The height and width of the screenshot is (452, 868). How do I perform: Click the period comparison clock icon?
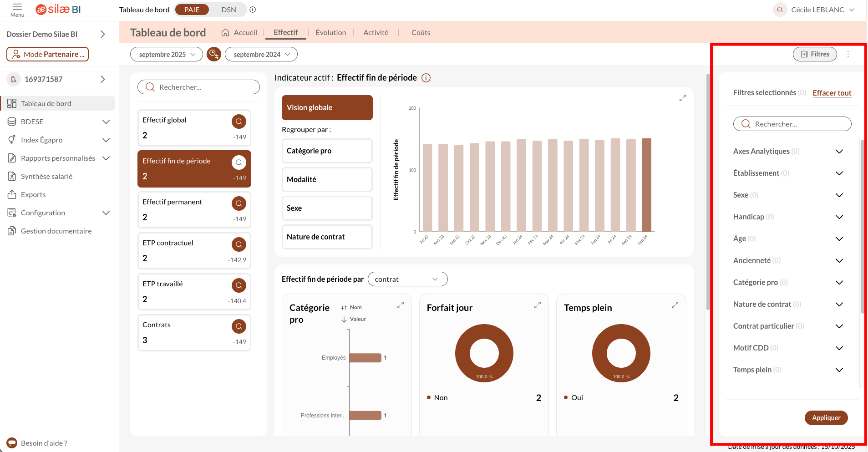213,54
